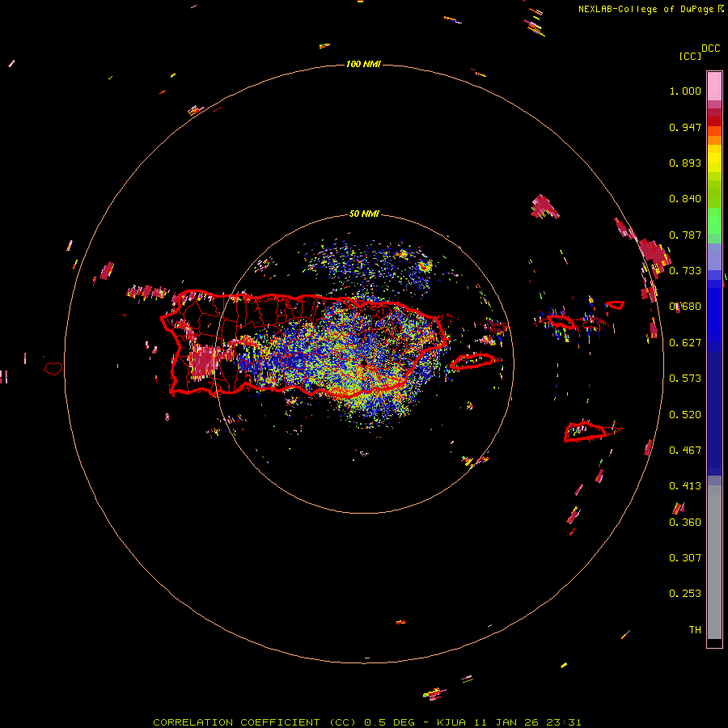Screen dimensions: 728x728
Task: Click the 0.627 scale value
Action: pyautogui.click(x=685, y=343)
